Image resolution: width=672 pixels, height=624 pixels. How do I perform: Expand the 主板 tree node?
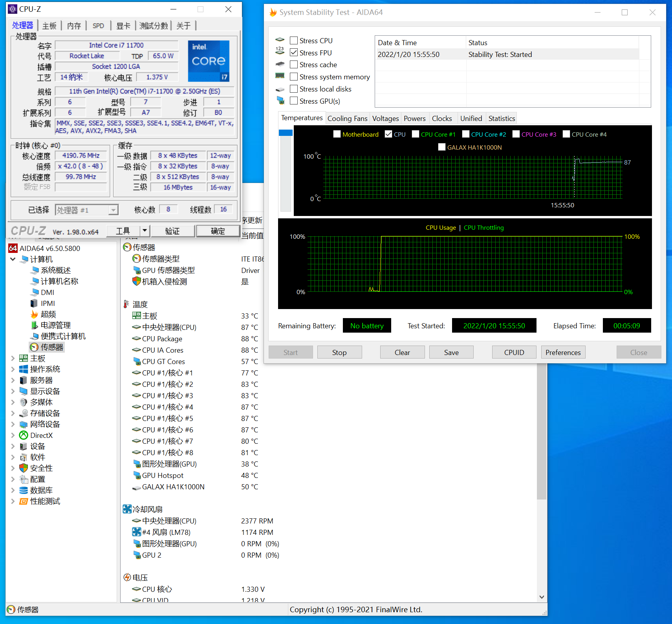coord(13,358)
